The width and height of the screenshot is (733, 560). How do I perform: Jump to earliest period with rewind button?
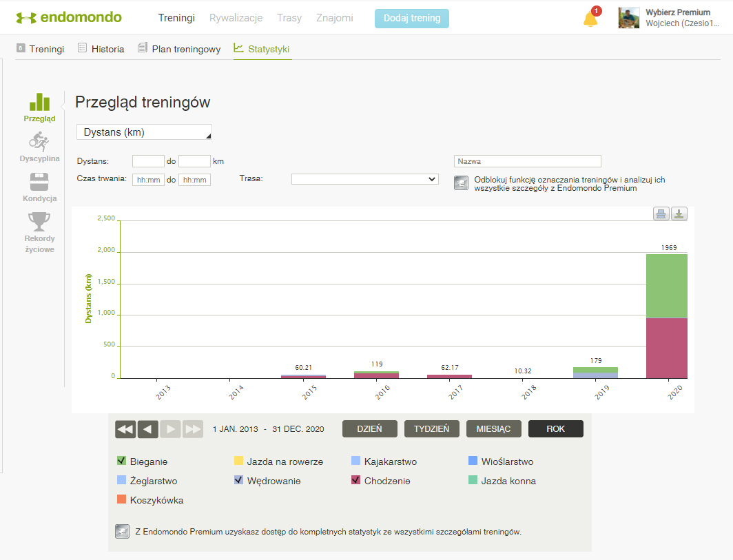[125, 429]
